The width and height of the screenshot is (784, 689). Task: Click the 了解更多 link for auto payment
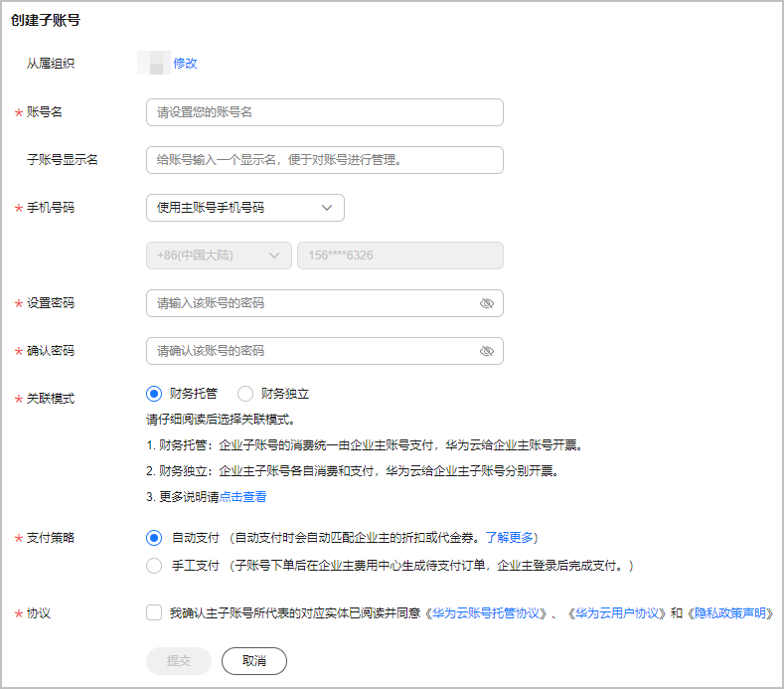point(509,538)
